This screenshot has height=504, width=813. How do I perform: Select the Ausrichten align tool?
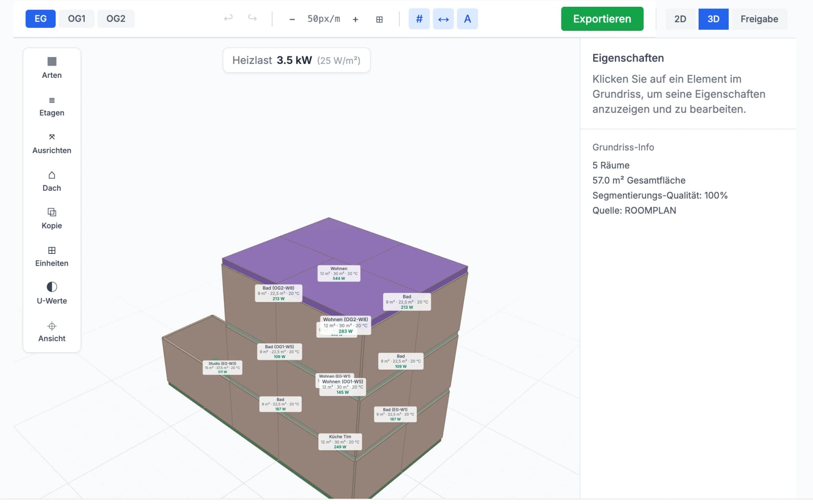(52, 143)
